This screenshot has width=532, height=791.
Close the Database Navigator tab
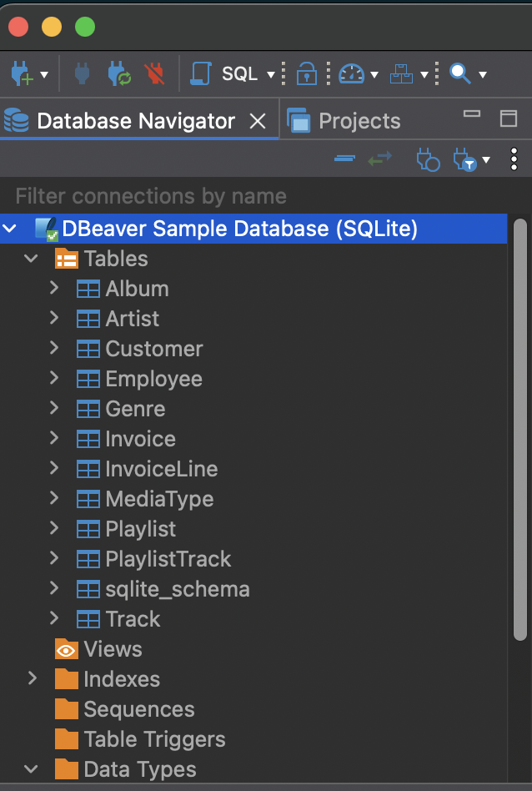point(258,121)
